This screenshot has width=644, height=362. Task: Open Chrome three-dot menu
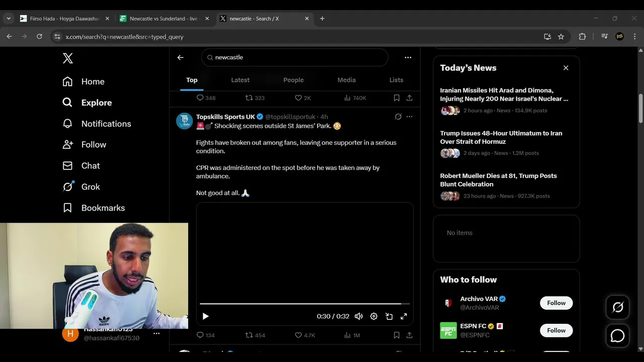tap(634, 36)
